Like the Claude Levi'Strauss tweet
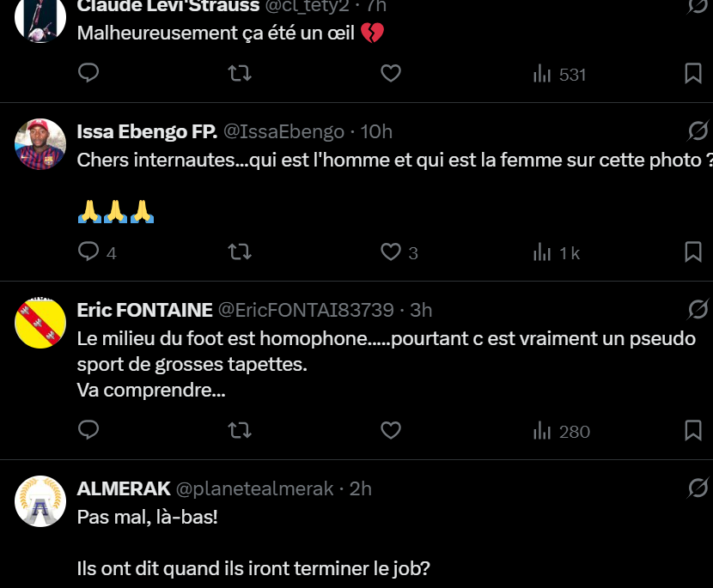Screen dimensions: 713x588 coord(391,74)
